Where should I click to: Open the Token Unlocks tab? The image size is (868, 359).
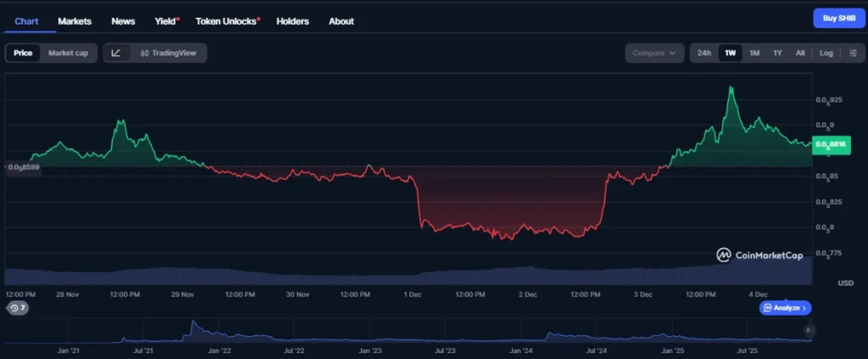click(227, 21)
